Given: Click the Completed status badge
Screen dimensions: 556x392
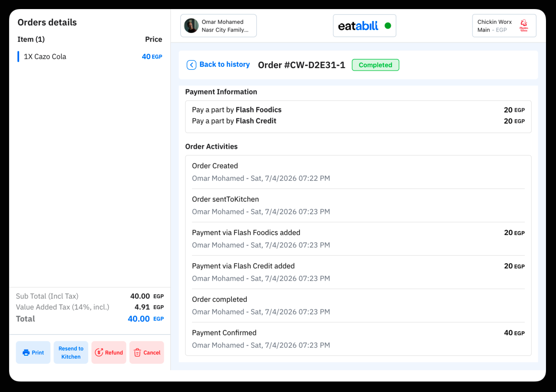Looking at the screenshot, I should click(x=375, y=65).
